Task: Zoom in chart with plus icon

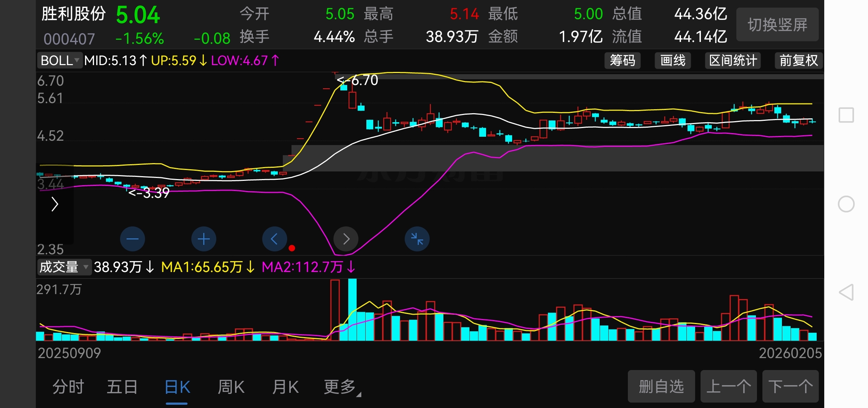Action: 204,239
